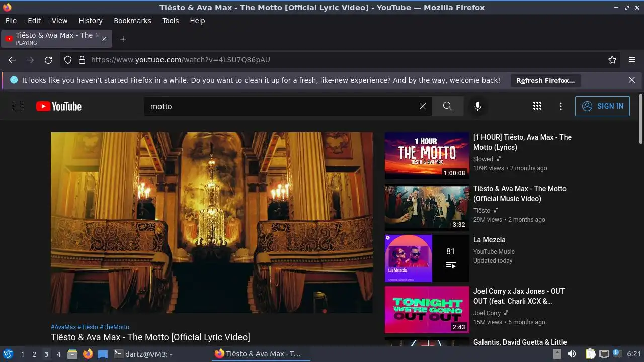Switch to workspace 4
This screenshot has height=362, width=644.
[58, 354]
